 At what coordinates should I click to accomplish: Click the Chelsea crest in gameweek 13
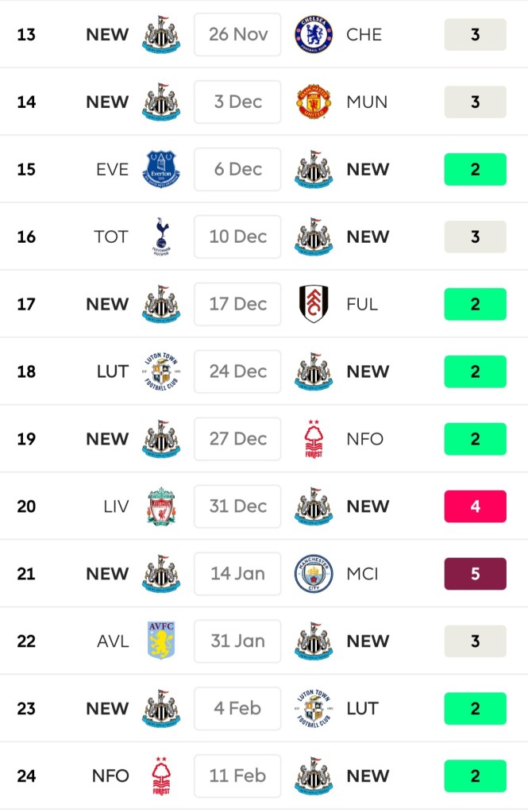pos(314,35)
